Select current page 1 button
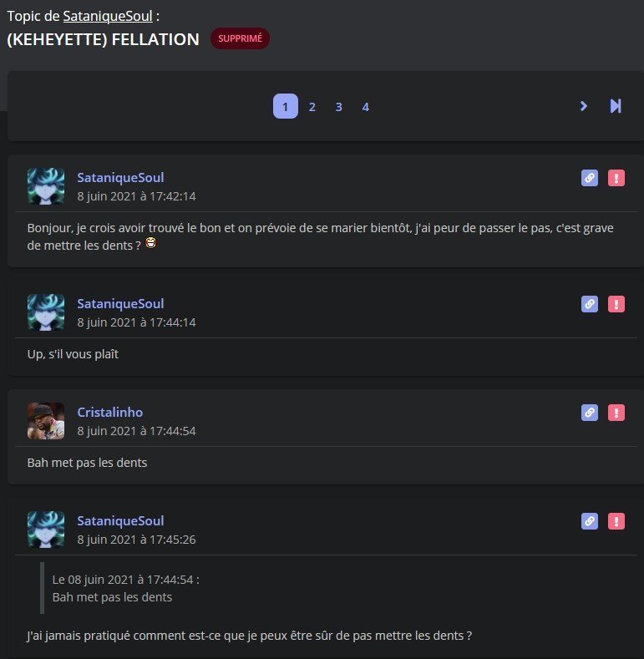Screen dimensions: 644x659 coord(286,106)
